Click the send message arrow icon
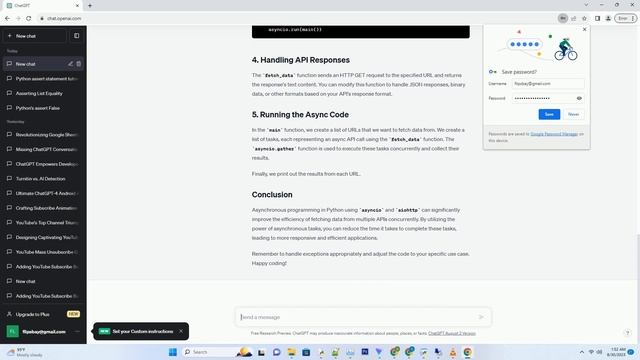This screenshot has width=640, height=360. click(x=481, y=317)
